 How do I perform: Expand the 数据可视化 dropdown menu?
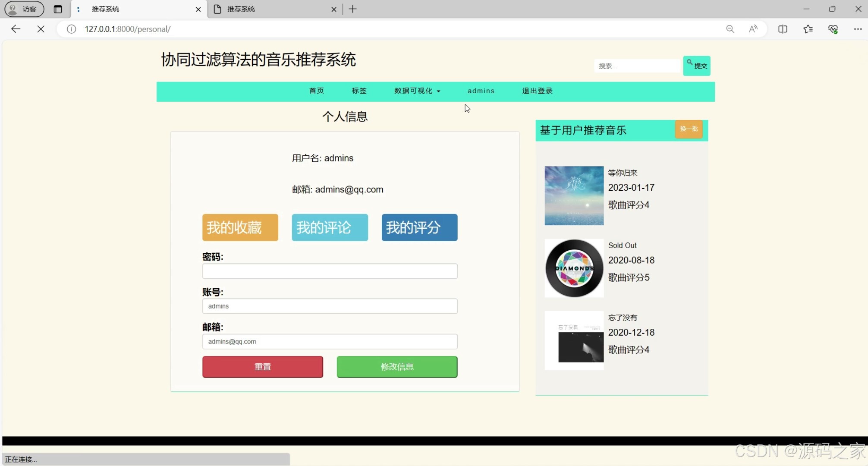[417, 91]
